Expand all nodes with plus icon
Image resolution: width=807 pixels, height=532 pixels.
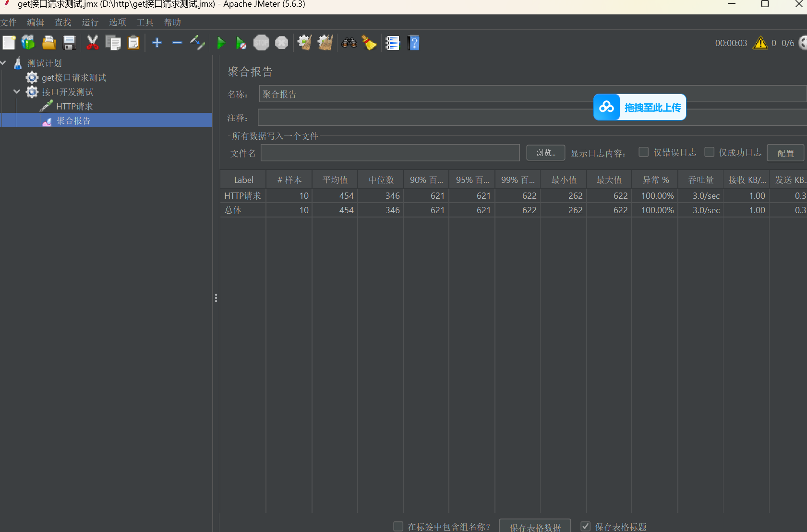[x=157, y=43]
